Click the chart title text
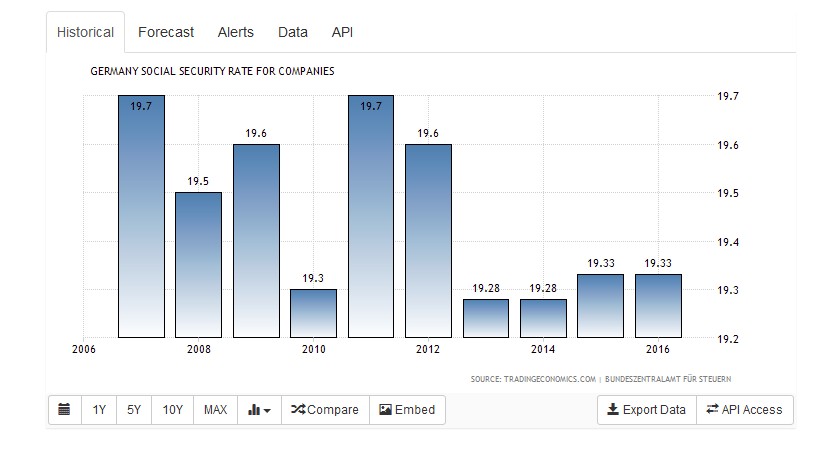 coord(212,72)
